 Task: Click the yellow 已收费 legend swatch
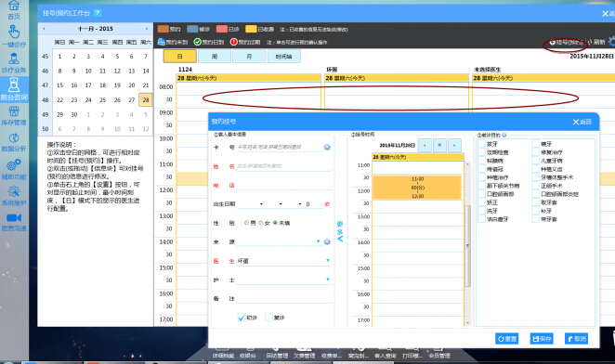click(x=251, y=29)
